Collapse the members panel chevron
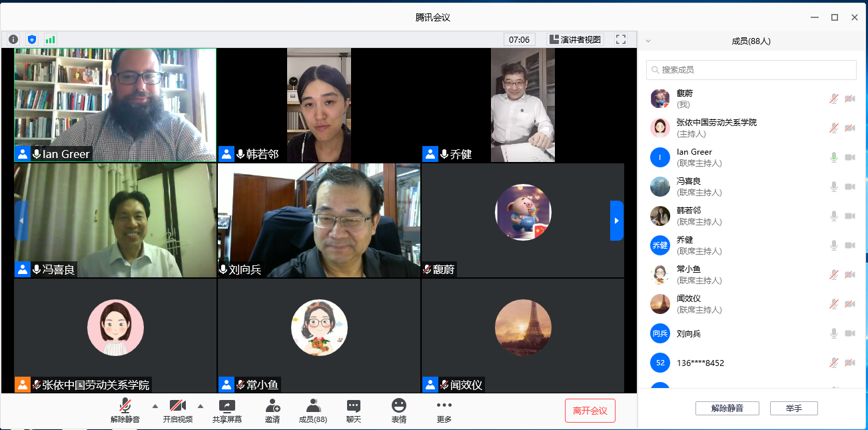The width and height of the screenshot is (868, 430). pos(648,41)
